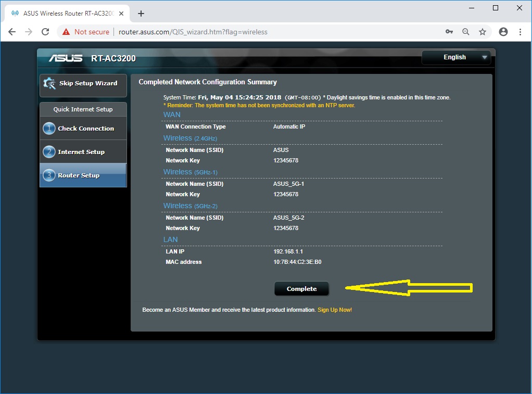Click Skip Setup Wizard button
The image size is (532, 394).
pos(83,85)
